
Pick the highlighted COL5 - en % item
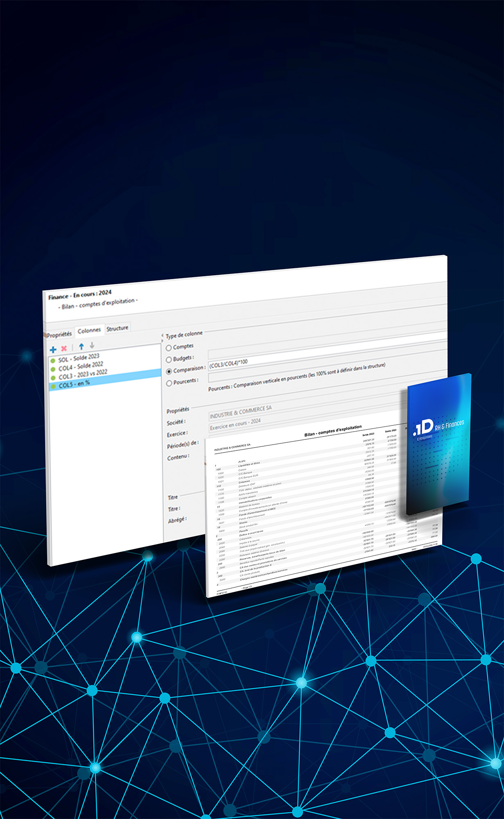74,384
